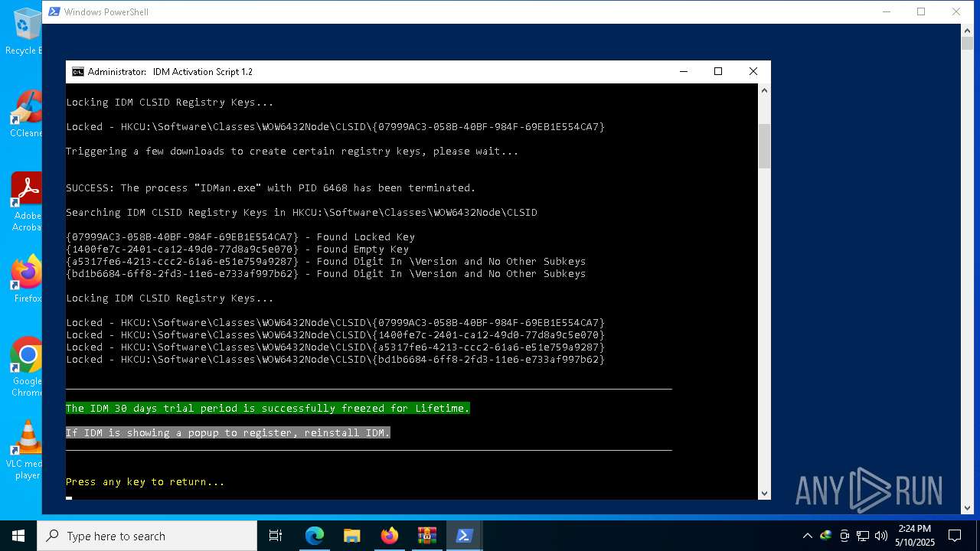The height and width of the screenshot is (551, 980).
Task: Click 'Triggering a few downloads' message line
Action: pyautogui.click(x=292, y=151)
